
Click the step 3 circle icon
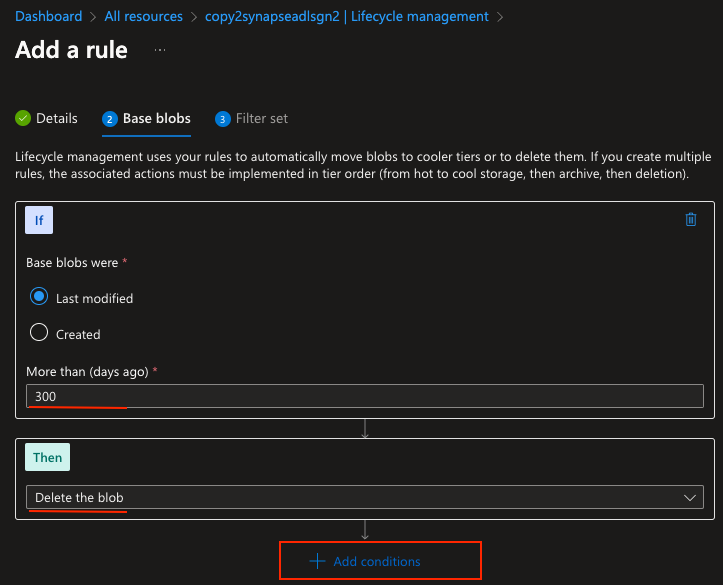point(223,119)
